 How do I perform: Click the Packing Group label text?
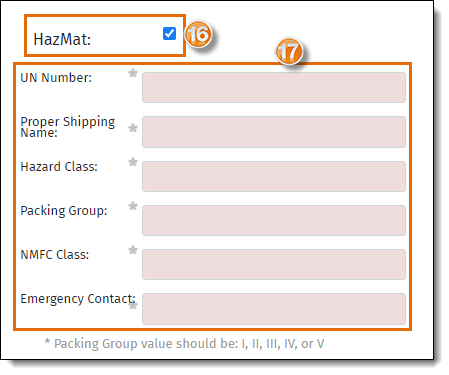coord(64,211)
